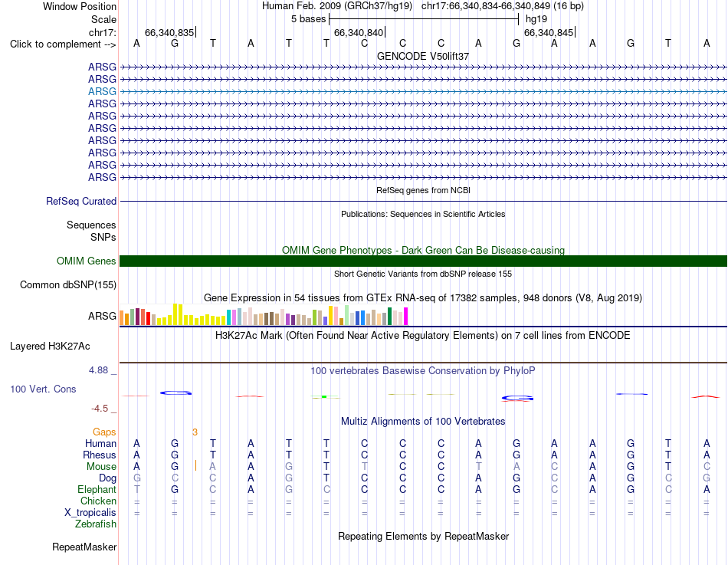Click position marker 66,340,840
This screenshot has height=565, width=728.
[359, 32]
